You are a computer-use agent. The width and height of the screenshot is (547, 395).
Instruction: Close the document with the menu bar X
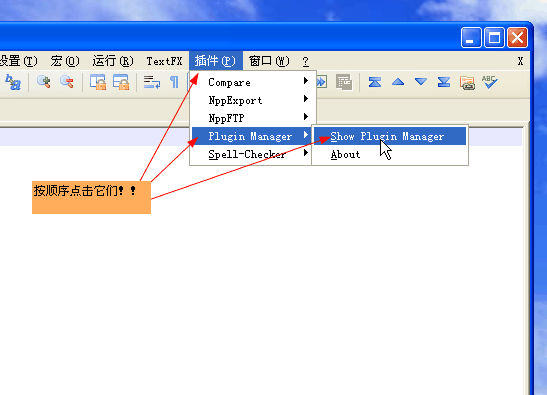[520, 61]
